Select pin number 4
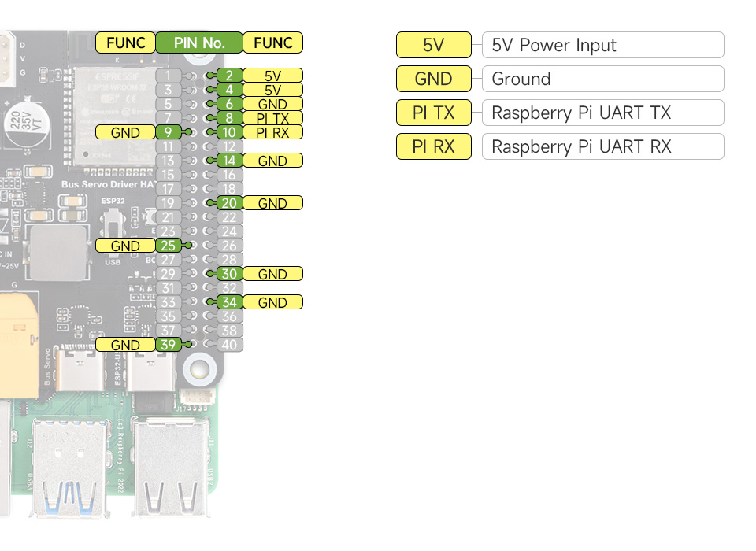The width and height of the screenshot is (756, 551). pyautogui.click(x=229, y=90)
